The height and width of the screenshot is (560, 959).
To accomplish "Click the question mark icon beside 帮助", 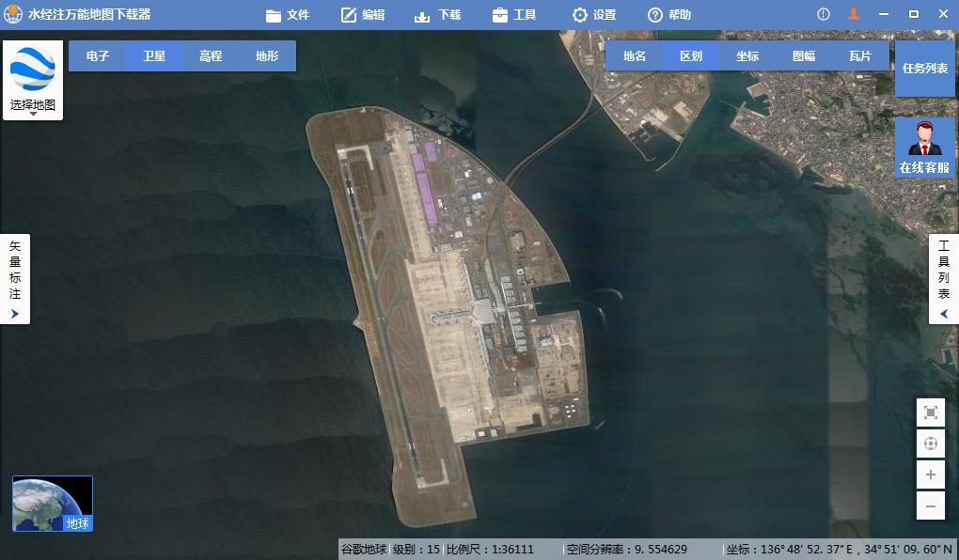I will (x=655, y=15).
